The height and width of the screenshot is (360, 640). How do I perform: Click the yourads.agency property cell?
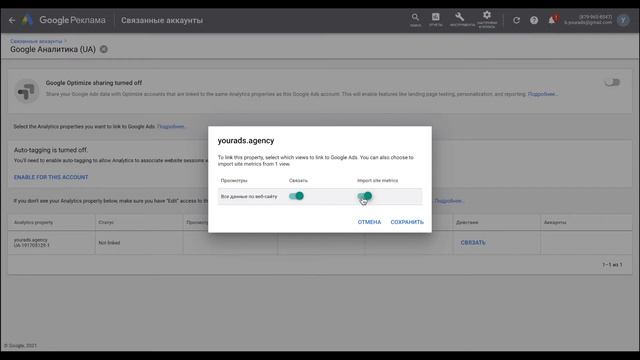(51, 242)
